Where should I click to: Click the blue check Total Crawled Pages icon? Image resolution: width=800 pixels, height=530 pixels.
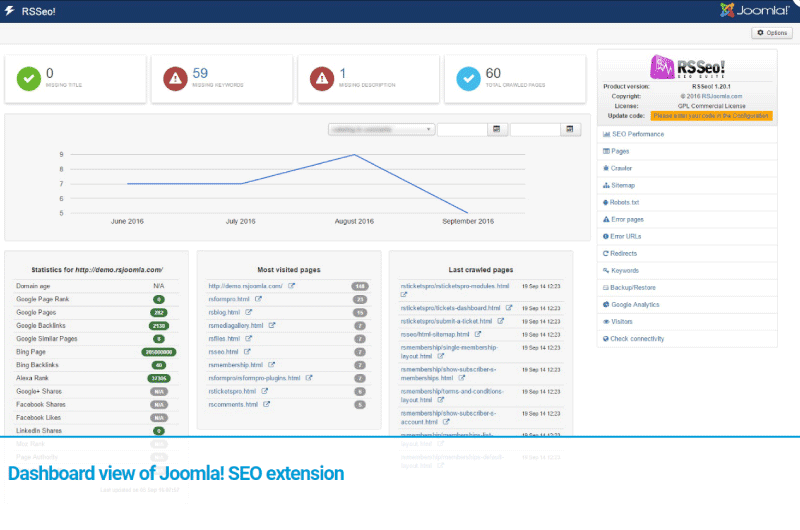point(468,79)
